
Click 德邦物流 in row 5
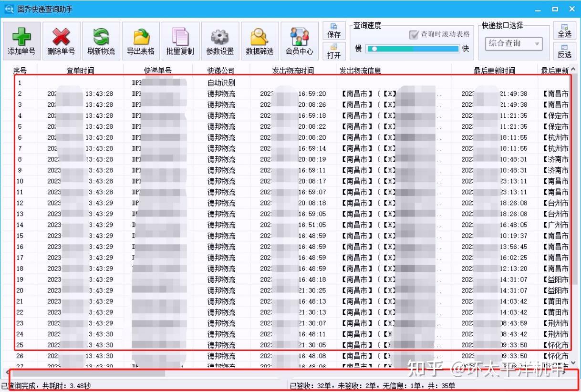221,126
